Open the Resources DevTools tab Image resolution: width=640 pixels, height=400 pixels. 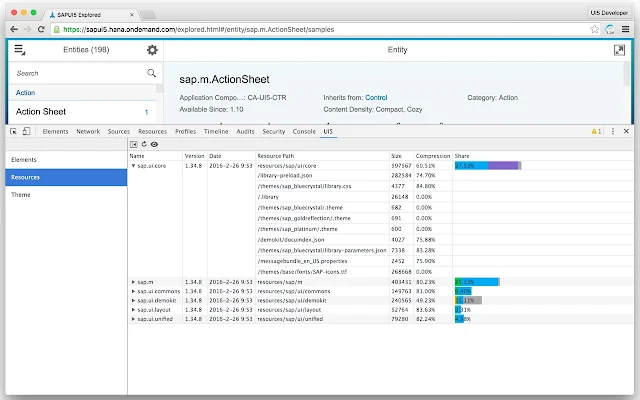click(x=152, y=131)
